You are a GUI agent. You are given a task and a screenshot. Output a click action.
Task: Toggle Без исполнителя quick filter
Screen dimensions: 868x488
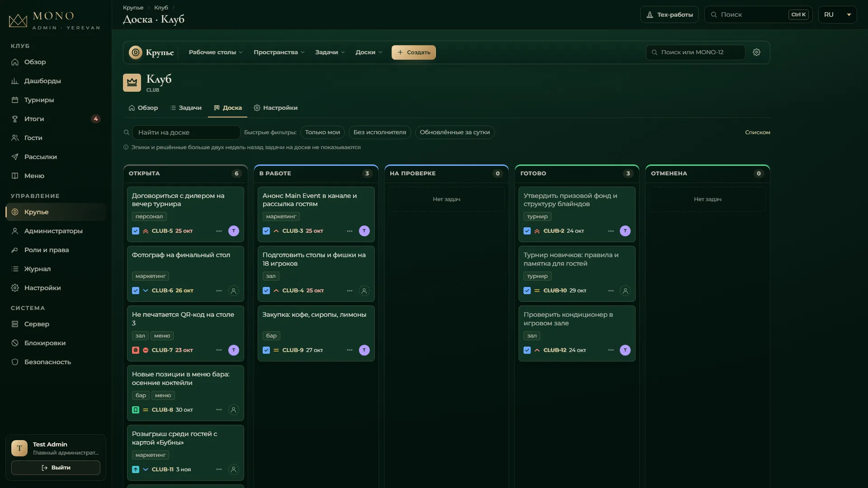pos(380,132)
